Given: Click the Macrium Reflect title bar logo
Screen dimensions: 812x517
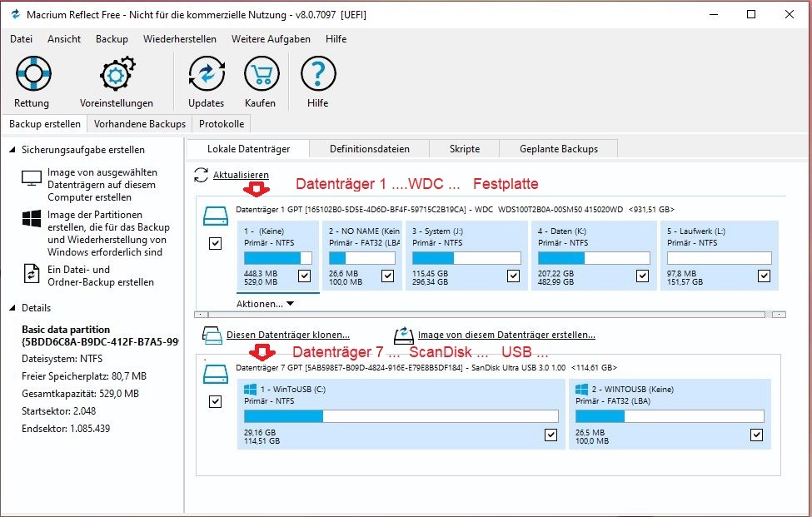Looking at the screenshot, I should pos(15,14).
